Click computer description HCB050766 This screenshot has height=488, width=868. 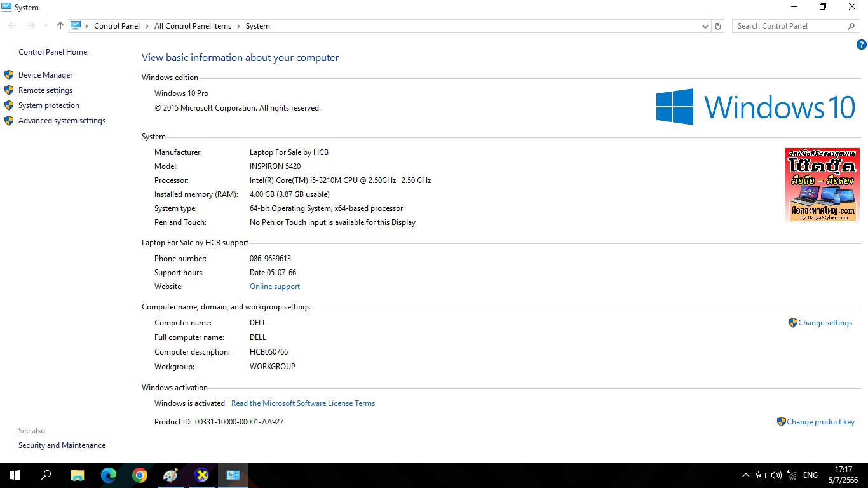pos(269,352)
